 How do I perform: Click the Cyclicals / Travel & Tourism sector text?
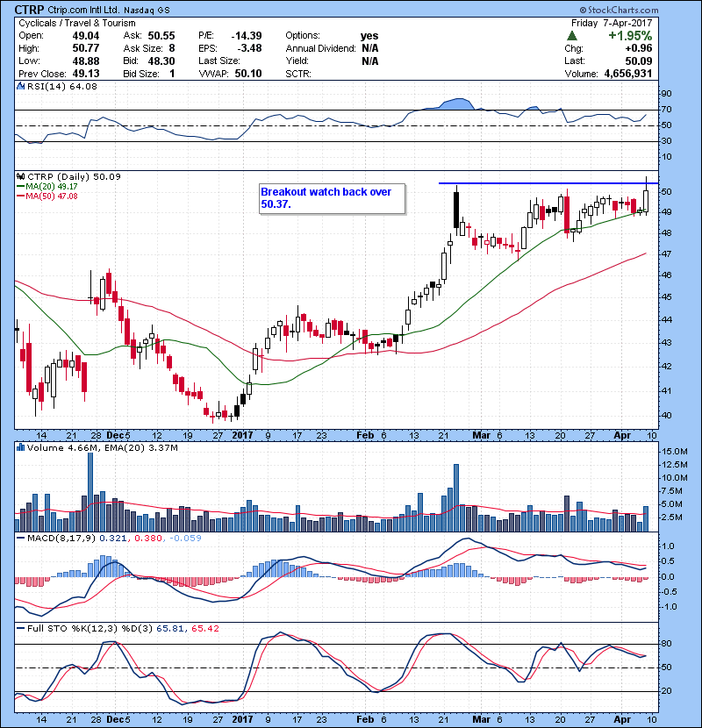pos(77,23)
